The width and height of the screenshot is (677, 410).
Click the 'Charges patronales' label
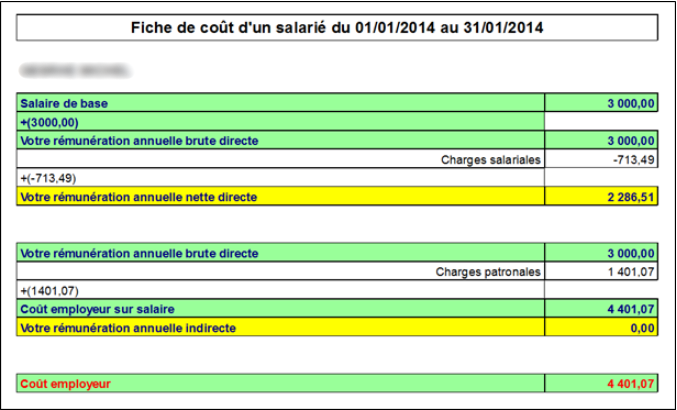(x=489, y=271)
